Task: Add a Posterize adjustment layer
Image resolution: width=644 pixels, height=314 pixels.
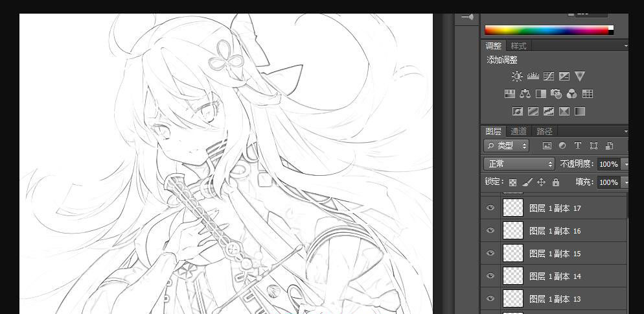Action: tap(533, 111)
